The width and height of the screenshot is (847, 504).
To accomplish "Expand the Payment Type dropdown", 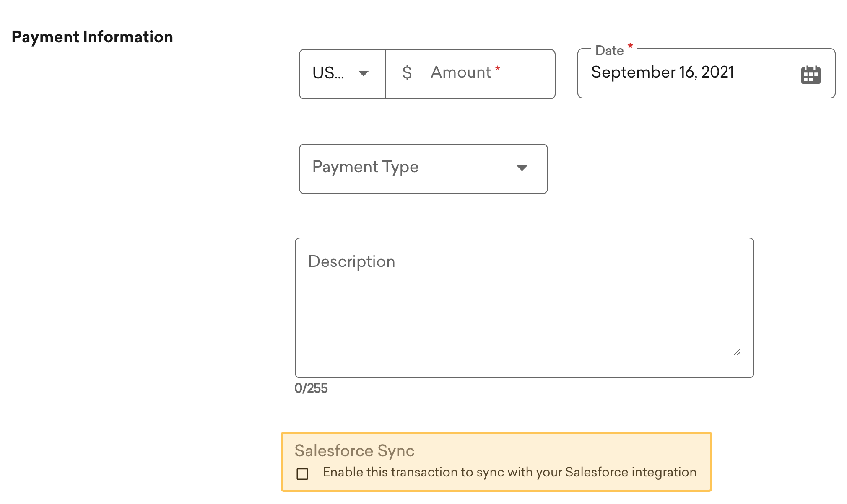I will (423, 169).
